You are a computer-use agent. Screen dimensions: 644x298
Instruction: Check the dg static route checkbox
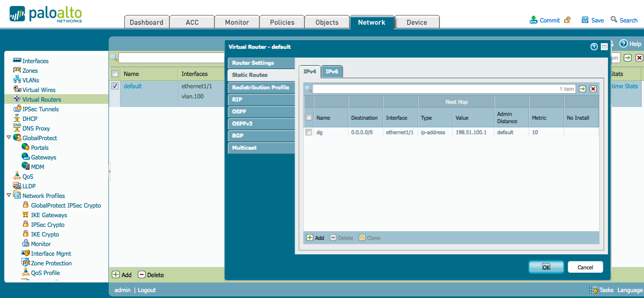click(x=309, y=132)
